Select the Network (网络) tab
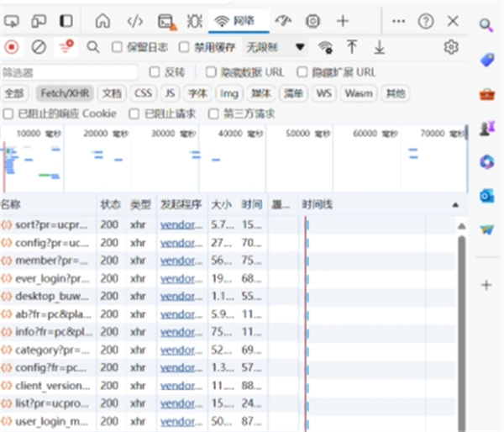Image resolution: width=504 pixels, height=432 pixels. 239,21
